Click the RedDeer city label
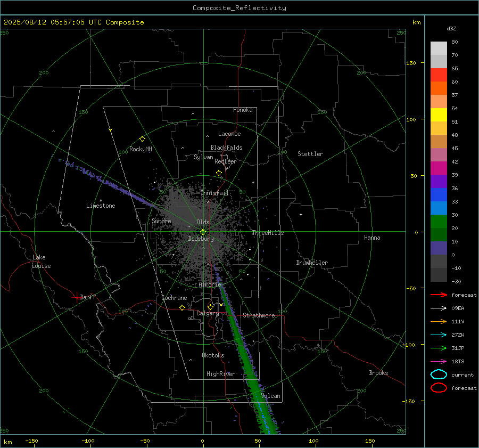The image size is (479, 448). (x=226, y=161)
